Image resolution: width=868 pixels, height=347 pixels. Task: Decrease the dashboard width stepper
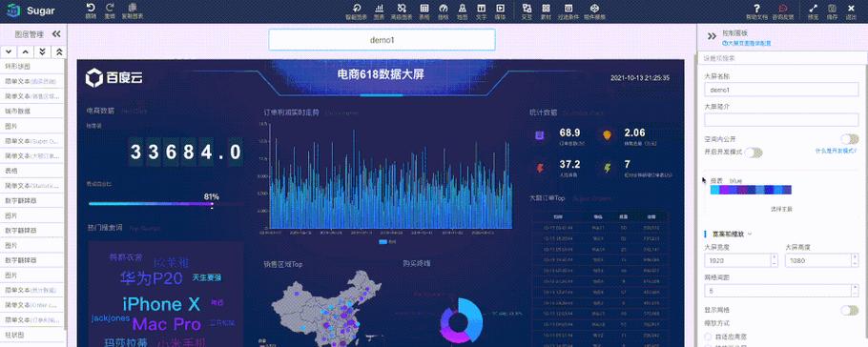click(x=774, y=264)
